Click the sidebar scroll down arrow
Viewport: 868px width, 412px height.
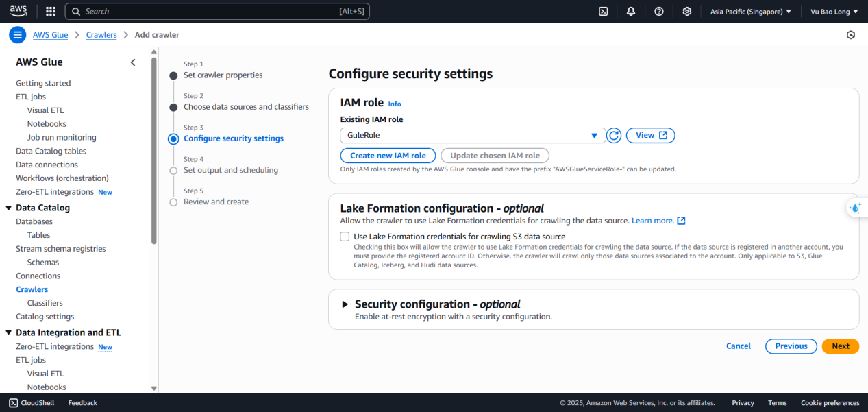154,388
